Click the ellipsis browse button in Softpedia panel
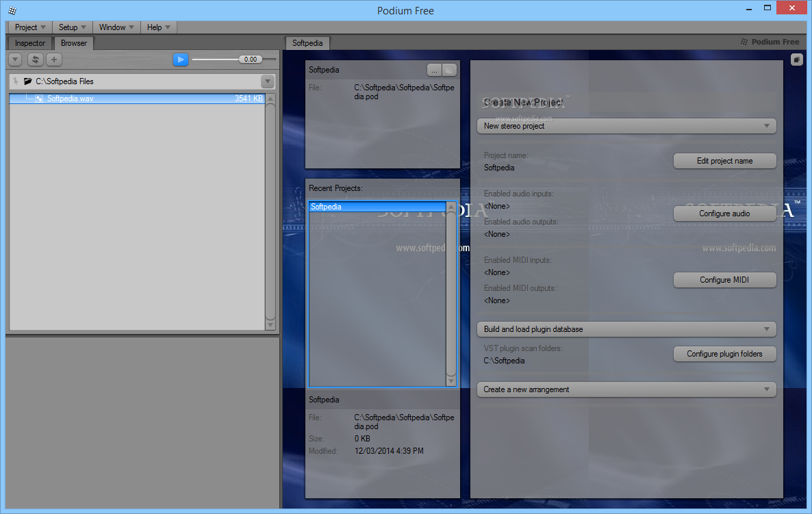This screenshot has height=514, width=812. click(434, 70)
